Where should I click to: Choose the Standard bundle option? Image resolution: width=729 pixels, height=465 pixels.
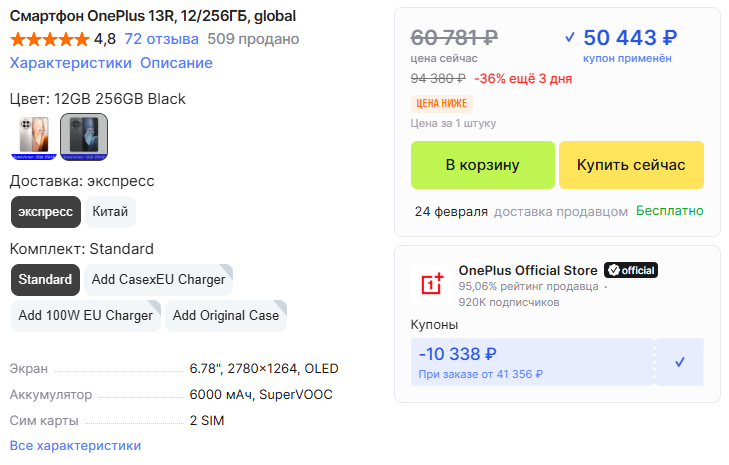coord(45,279)
